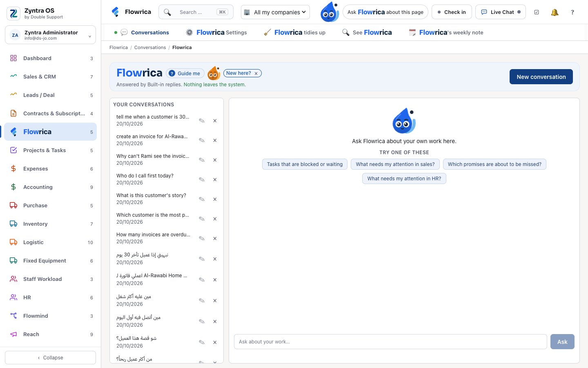Expand the Zyntra Administrator account menu
588x368 pixels.
pyautogui.click(x=51, y=35)
